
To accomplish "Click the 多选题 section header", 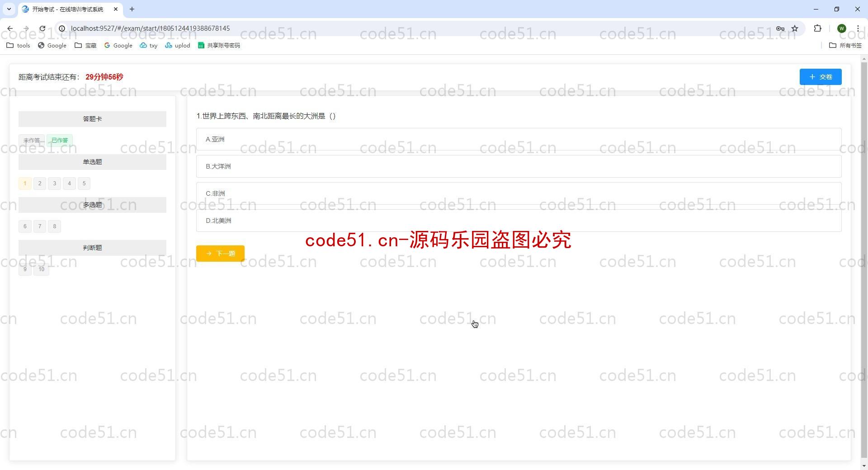I will coord(92,205).
